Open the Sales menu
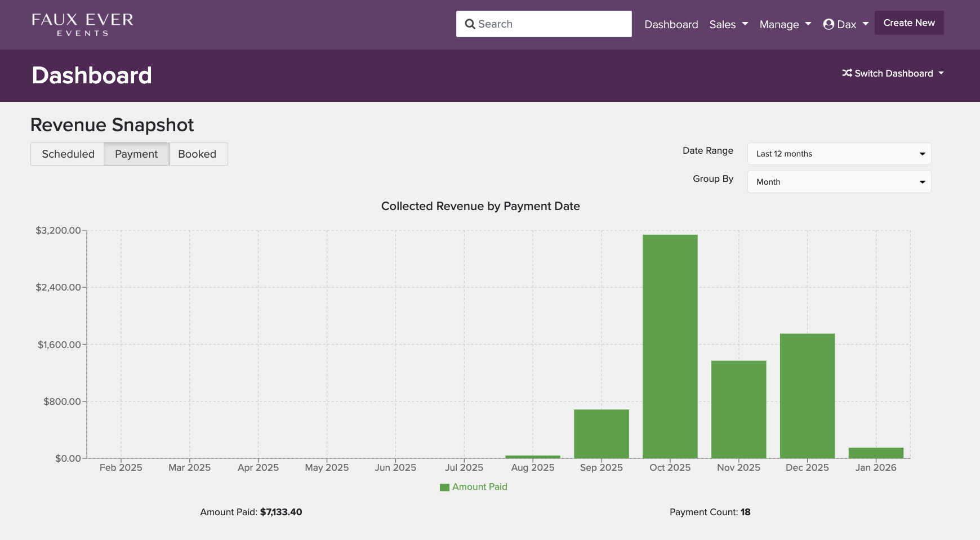 click(724, 24)
